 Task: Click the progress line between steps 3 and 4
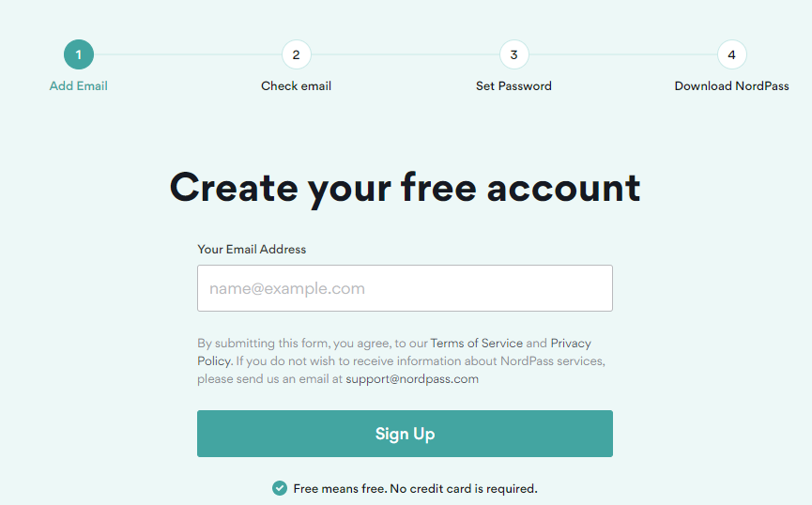point(623,54)
